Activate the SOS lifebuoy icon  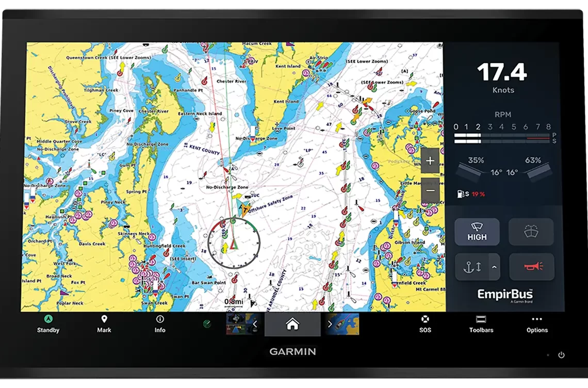click(425, 319)
